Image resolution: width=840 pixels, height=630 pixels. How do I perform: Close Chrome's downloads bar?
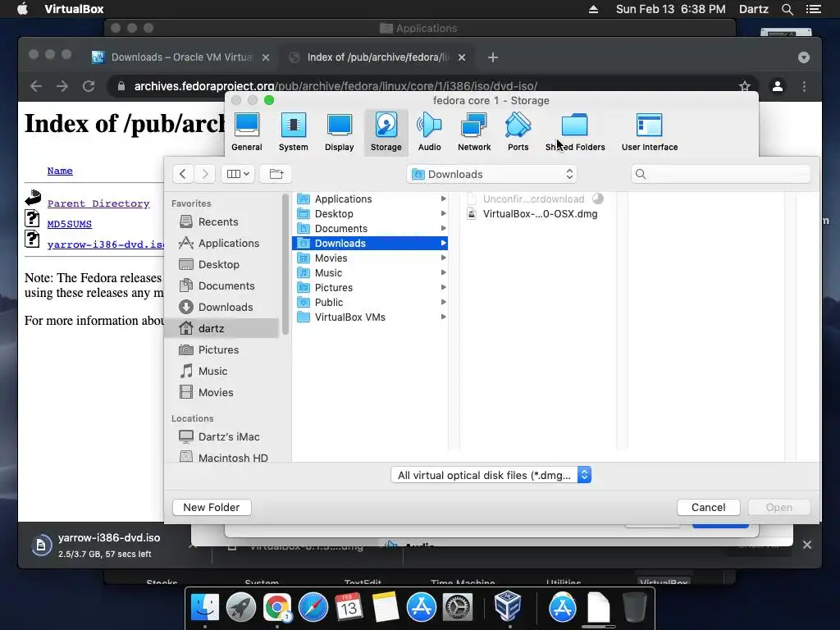(x=807, y=545)
